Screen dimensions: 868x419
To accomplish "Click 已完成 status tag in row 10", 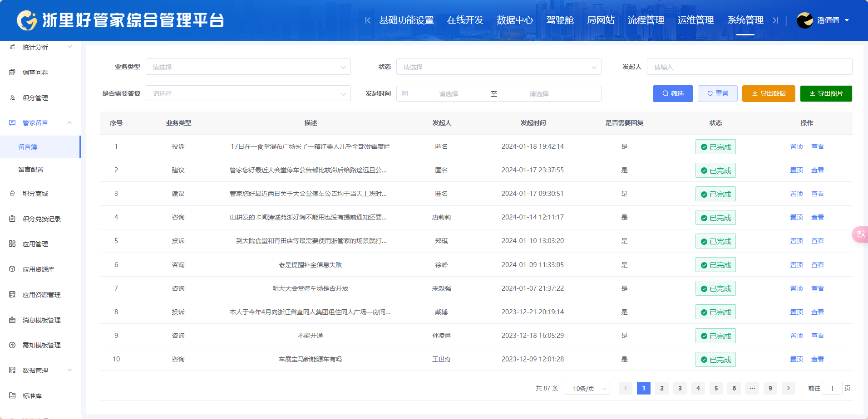I will pyautogui.click(x=715, y=360).
